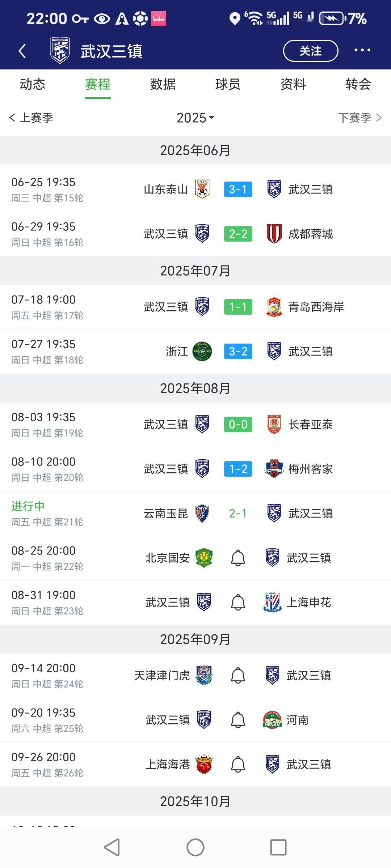Tap the Wuhan Three Towns header crest

[60, 51]
